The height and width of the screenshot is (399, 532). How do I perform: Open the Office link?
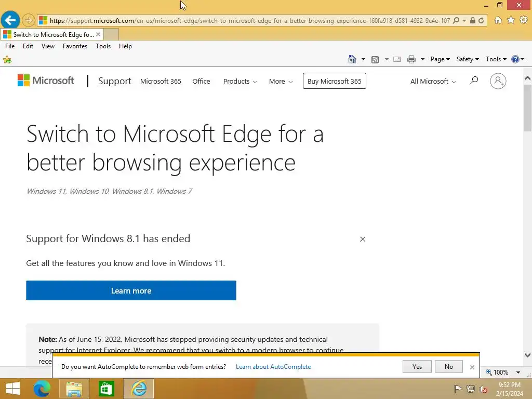[201, 82]
